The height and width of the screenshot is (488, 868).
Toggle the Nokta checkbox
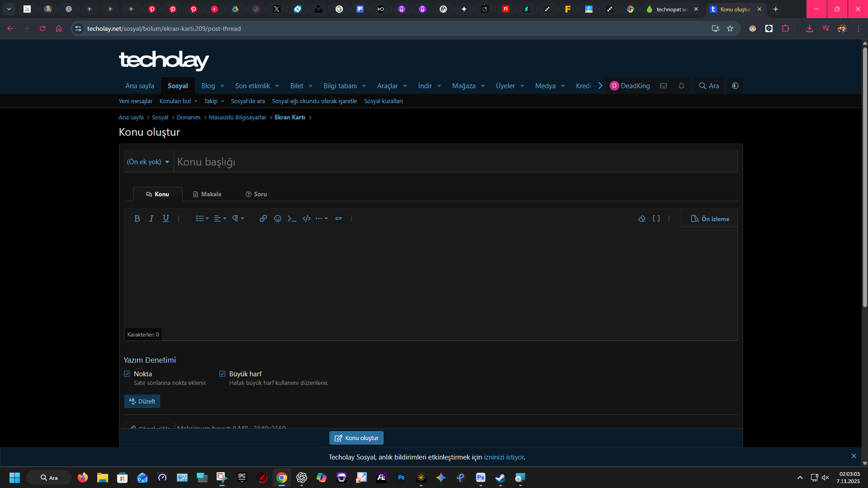click(x=127, y=374)
